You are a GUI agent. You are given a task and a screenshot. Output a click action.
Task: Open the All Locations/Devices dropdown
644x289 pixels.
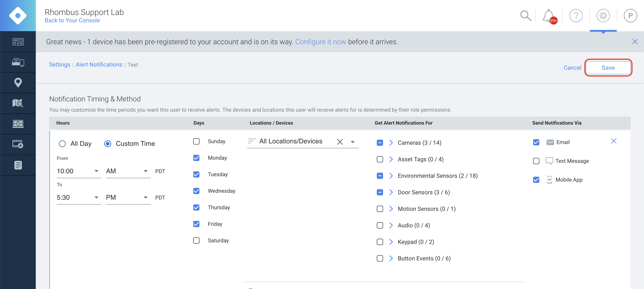click(353, 142)
